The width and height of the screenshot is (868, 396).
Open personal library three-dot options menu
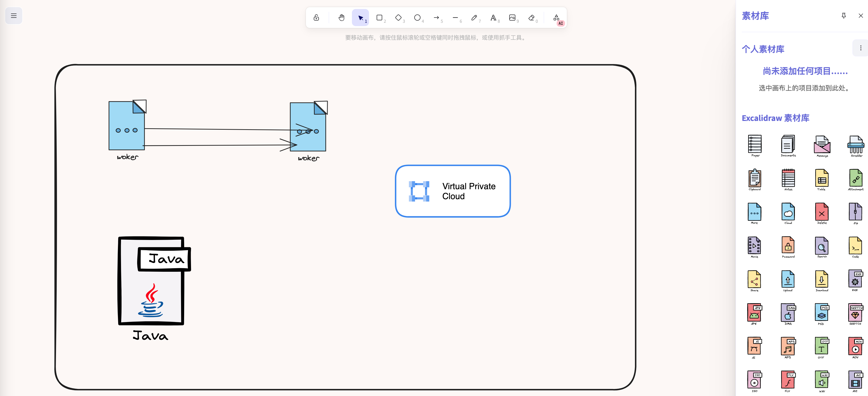coord(860,48)
